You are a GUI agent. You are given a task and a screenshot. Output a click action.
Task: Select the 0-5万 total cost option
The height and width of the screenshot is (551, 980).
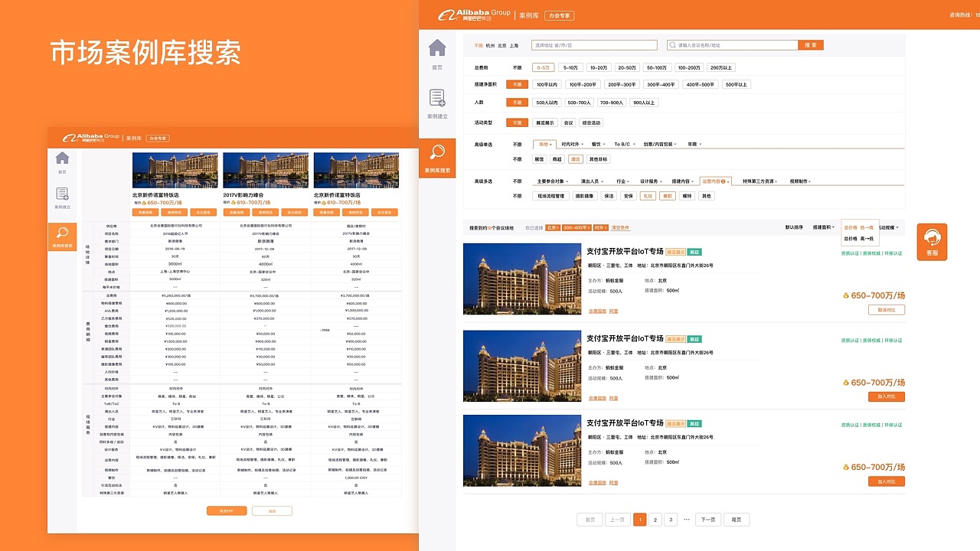point(543,67)
